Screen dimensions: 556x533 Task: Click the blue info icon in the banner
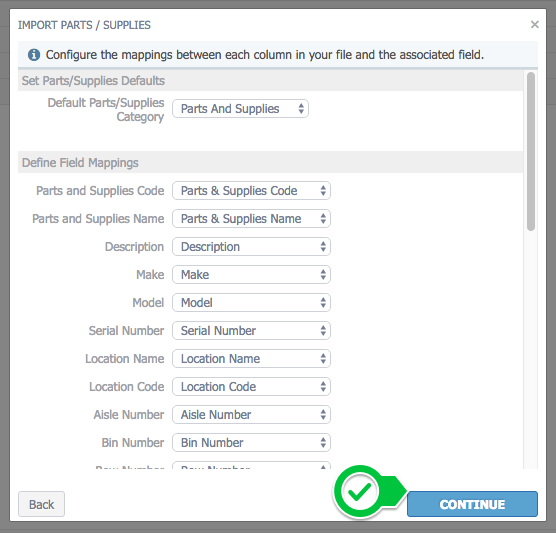(x=34, y=55)
